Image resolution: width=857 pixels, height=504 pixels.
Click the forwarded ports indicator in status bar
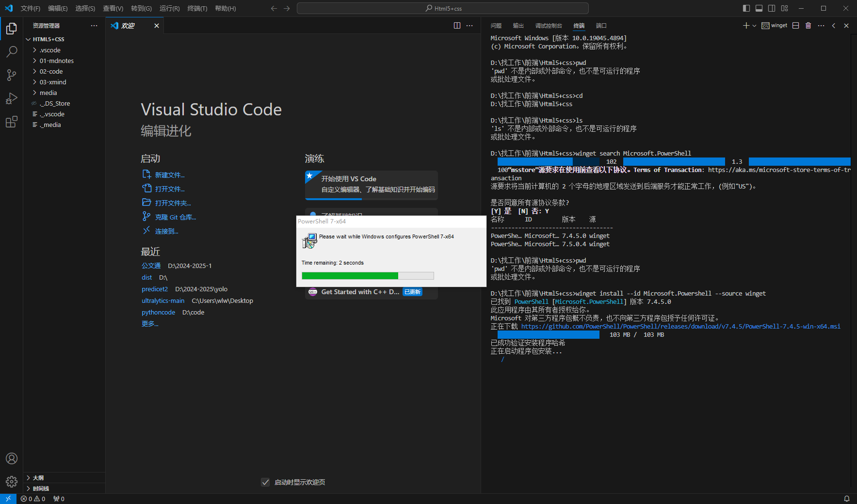click(x=59, y=499)
